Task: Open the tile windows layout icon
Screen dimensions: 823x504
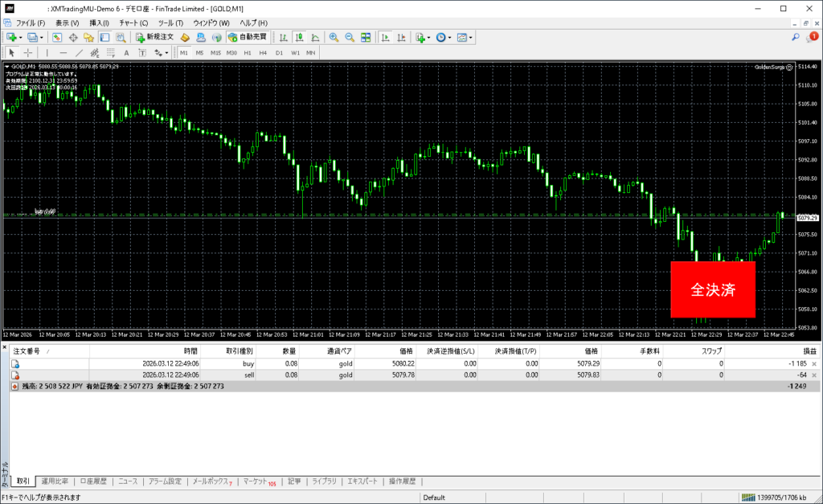Action: point(366,37)
